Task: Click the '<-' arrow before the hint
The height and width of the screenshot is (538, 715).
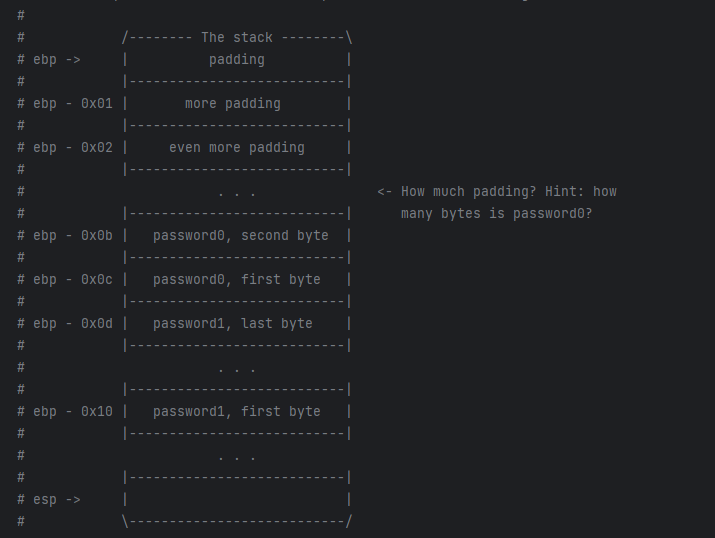Action: (x=384, y=191)
